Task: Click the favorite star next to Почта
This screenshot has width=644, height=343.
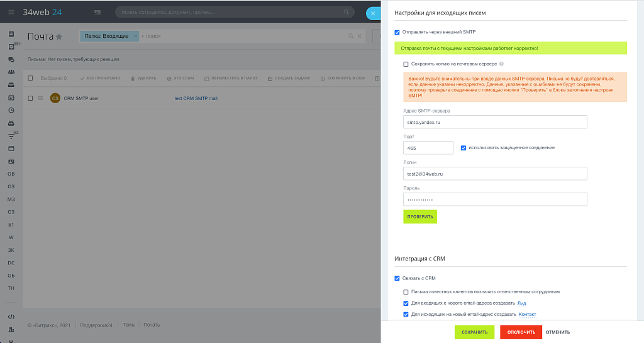Action: point(59,37)
